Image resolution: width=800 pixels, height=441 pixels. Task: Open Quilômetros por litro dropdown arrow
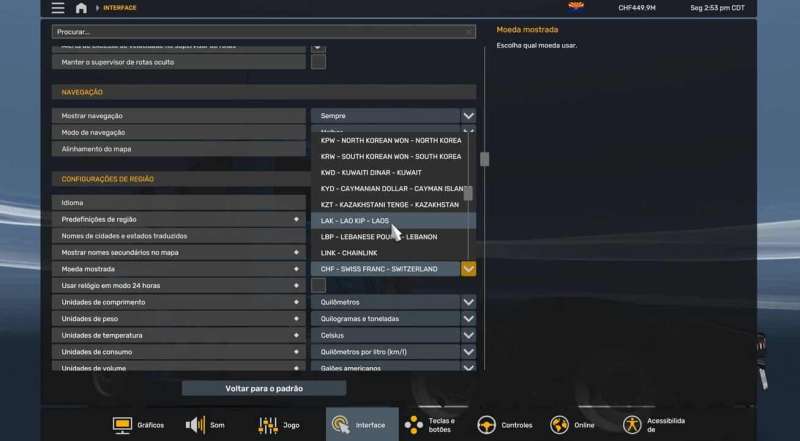tap(468, 352)
